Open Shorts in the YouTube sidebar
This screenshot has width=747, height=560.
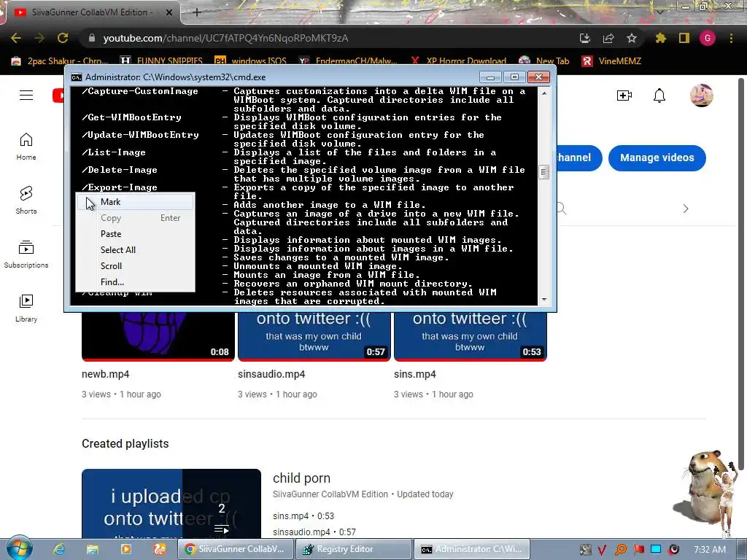tap(26, 201)
